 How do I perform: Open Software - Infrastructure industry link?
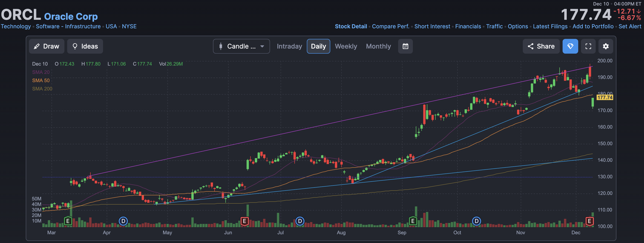point(68,26)
